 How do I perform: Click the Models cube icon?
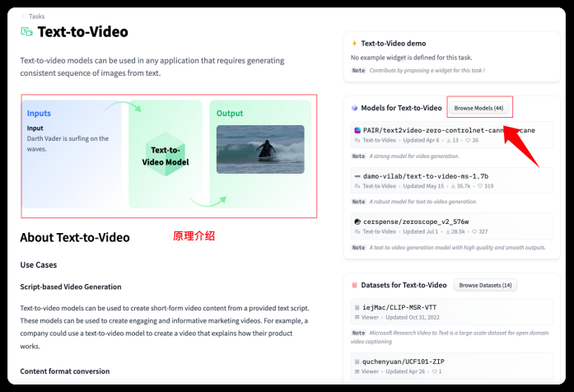pos(354,108)
